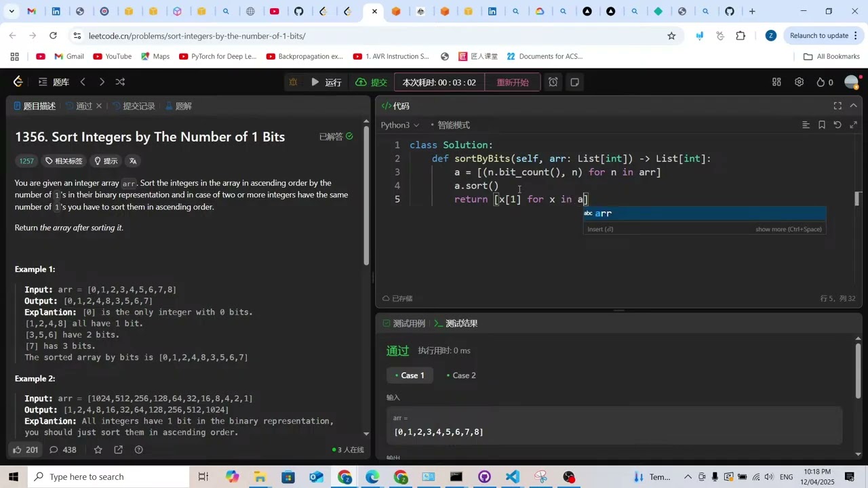Open the Windows Start menu

tap(14, 476)
